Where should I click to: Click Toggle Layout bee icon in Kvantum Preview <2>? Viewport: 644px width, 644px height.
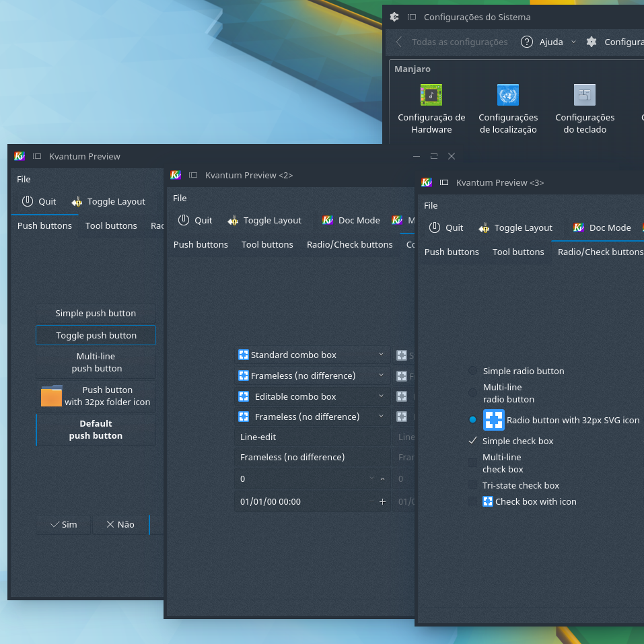[x=233, y=221]
